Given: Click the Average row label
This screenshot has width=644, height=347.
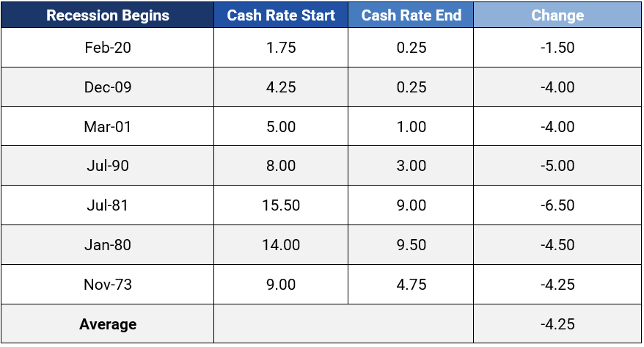Looking at the screenshot, I should tap(108, 324).
